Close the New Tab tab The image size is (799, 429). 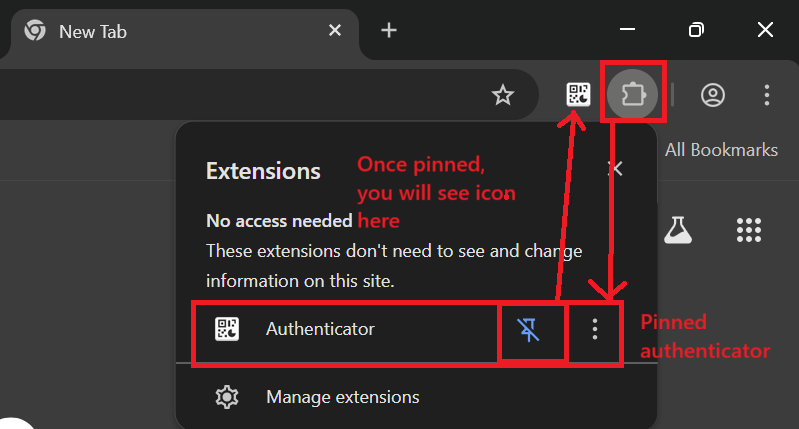[x=337, y=31]
